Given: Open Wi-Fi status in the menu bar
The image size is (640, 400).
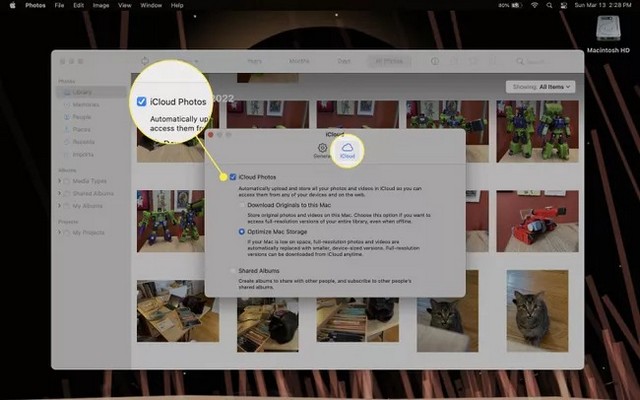Looking at the screenshot, I should [x=534, y=5].
